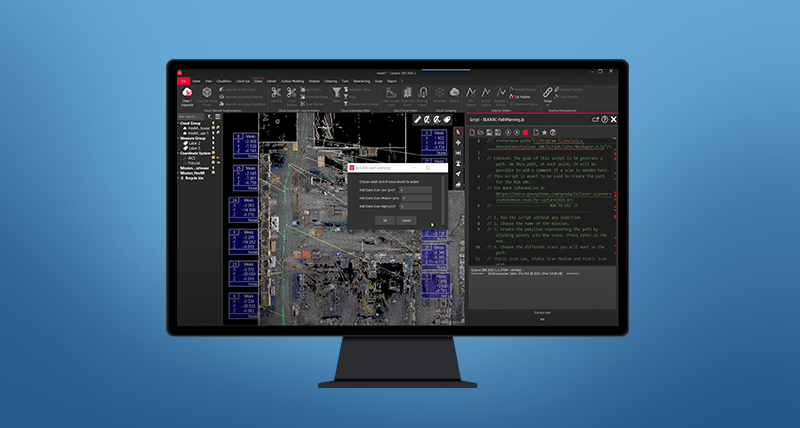The width and height of the screenshot is (800, 428).
Task: Click the Add Static Scan Low input field
Action: (x=414, y=190)
